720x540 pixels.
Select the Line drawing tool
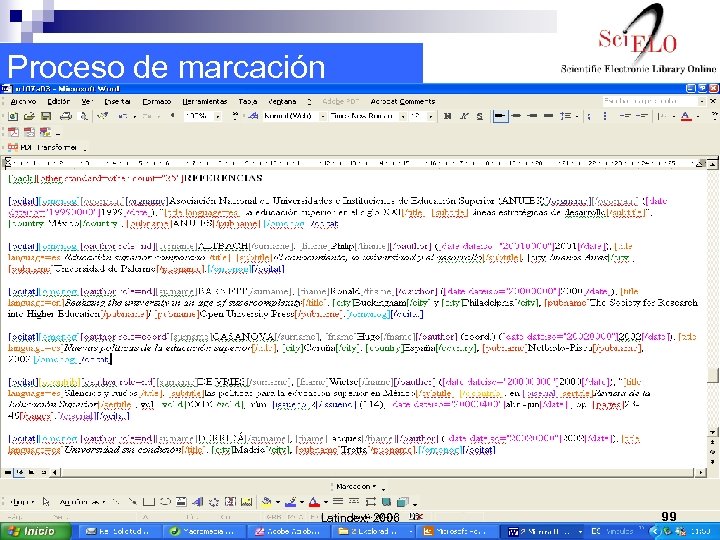(x=115, y=502)
